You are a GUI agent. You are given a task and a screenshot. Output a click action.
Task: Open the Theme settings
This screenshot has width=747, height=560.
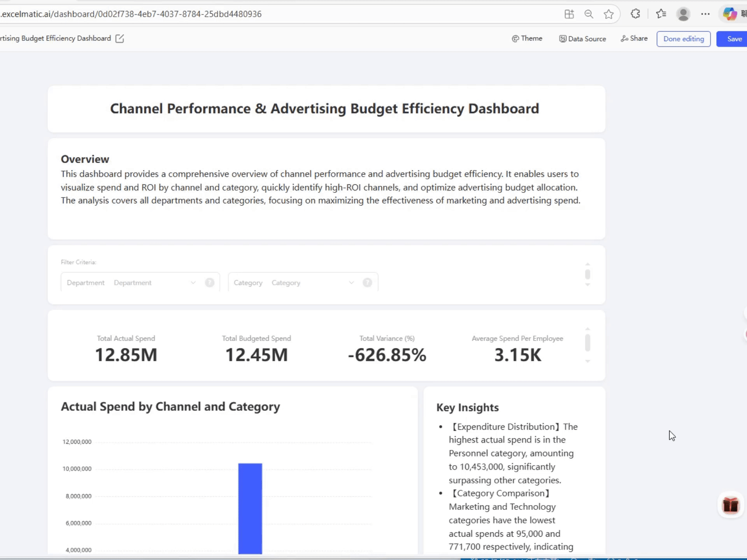click(527, 38)
